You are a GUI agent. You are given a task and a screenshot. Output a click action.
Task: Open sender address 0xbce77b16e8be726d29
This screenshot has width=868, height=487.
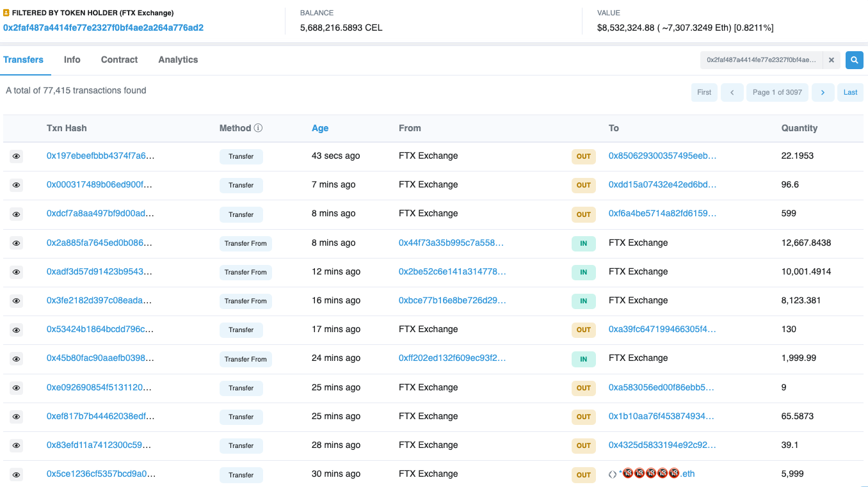coord(453,300)
